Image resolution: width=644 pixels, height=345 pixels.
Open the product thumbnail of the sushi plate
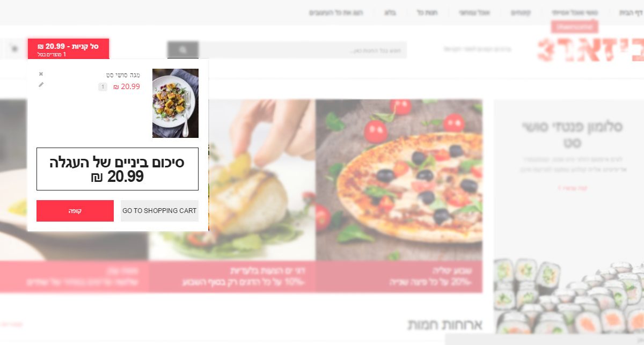175,103
